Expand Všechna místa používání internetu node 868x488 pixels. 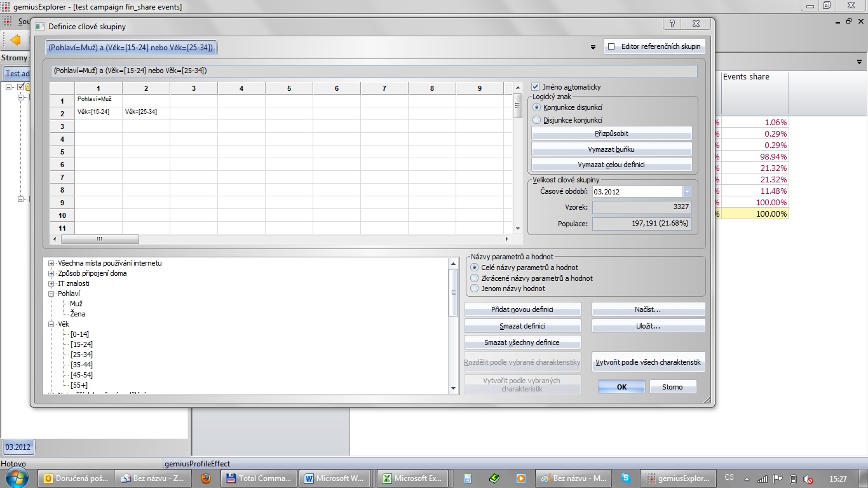pos(51,263)
